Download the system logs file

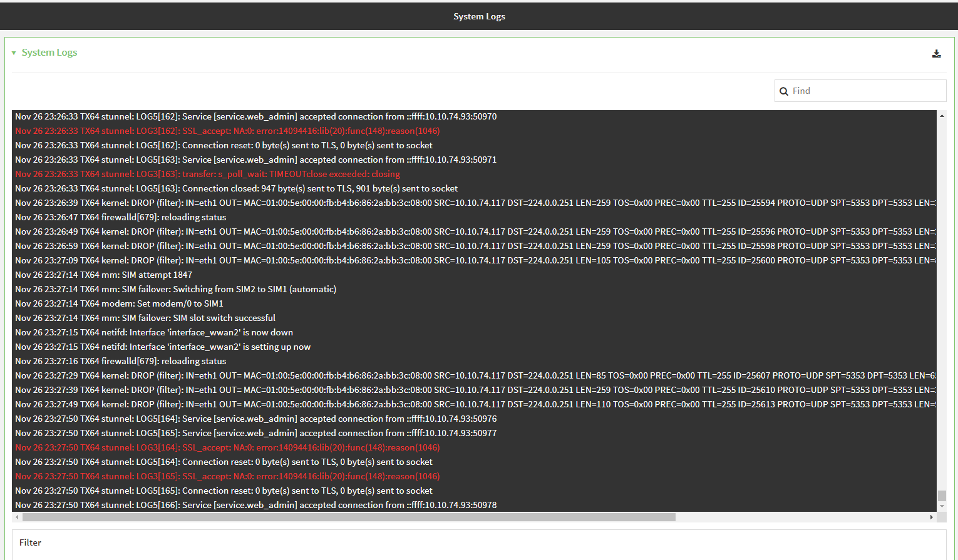[936, 54]
